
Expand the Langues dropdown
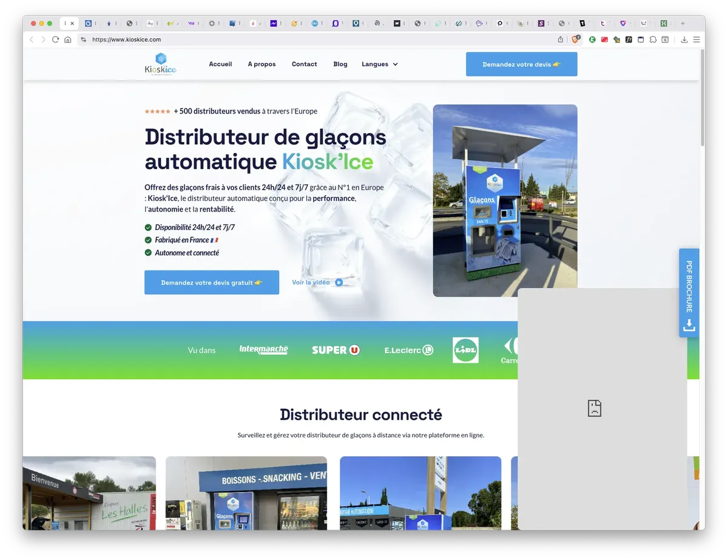380,64
